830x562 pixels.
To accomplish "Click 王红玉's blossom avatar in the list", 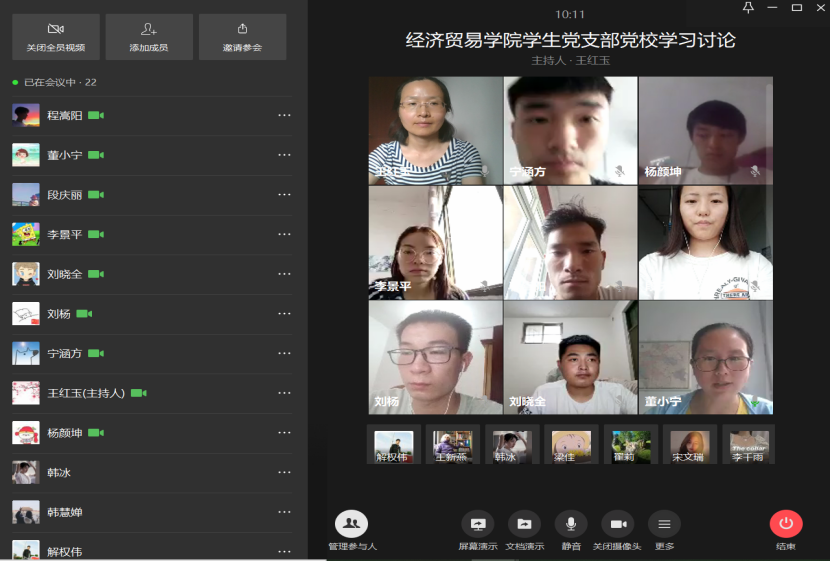I will (26, 393).
